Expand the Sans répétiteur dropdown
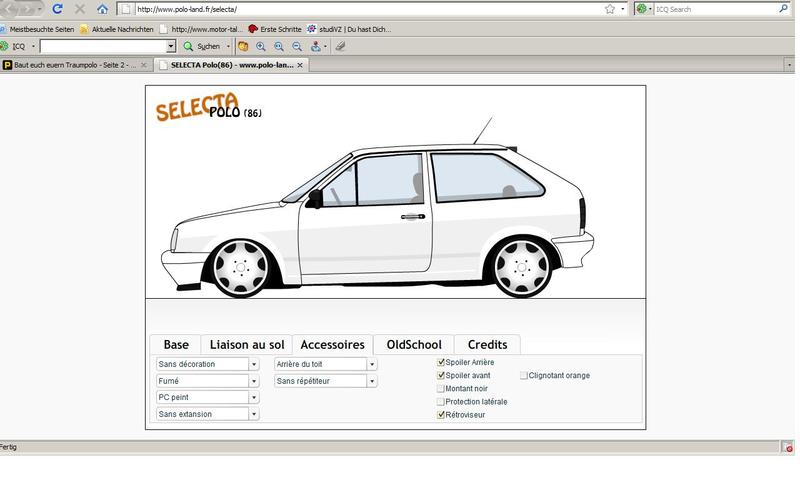Screen dimensions: 800x485 (x=372, y=381)
